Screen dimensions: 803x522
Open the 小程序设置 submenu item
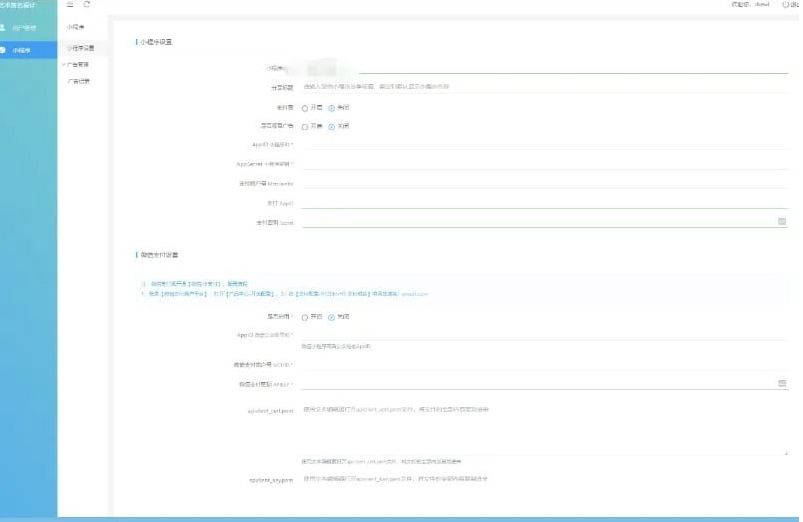point(81,48)
